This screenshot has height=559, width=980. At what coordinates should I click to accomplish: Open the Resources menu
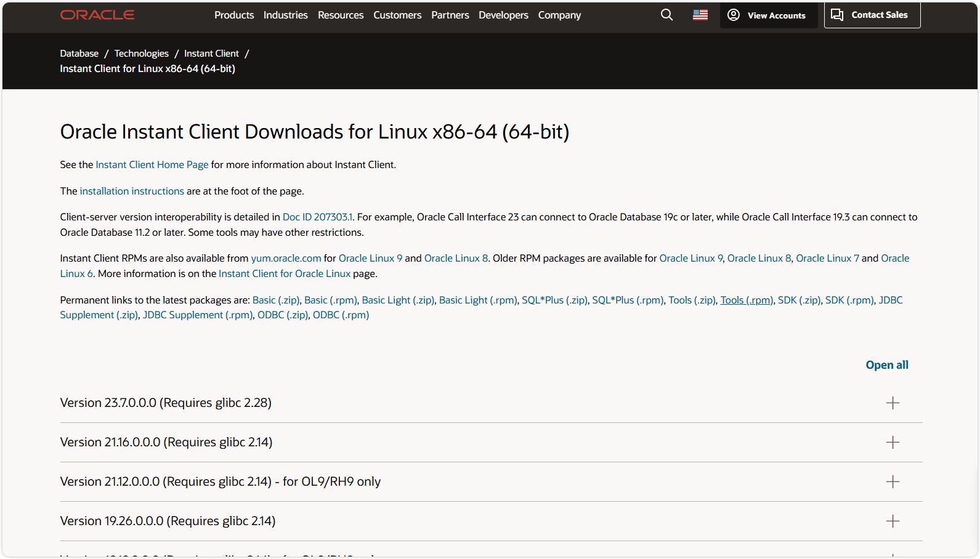341,15
